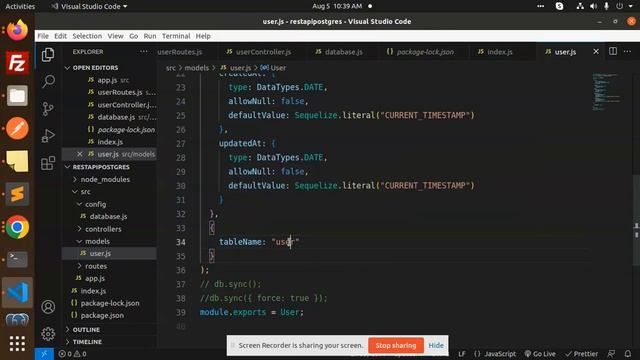Close the user.js editor tab
The width and height of the screenshot is (640, 360).
tap(596, 51)
